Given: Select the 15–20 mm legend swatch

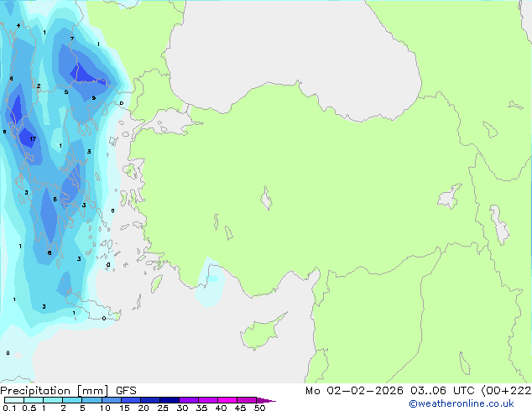Looking at the screenshot, I should 131,400.
